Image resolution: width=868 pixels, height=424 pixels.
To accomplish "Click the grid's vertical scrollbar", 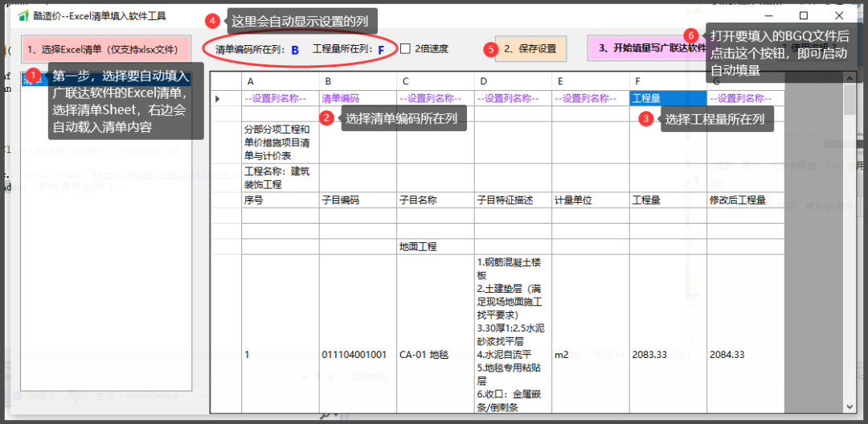I will point(850,241).
